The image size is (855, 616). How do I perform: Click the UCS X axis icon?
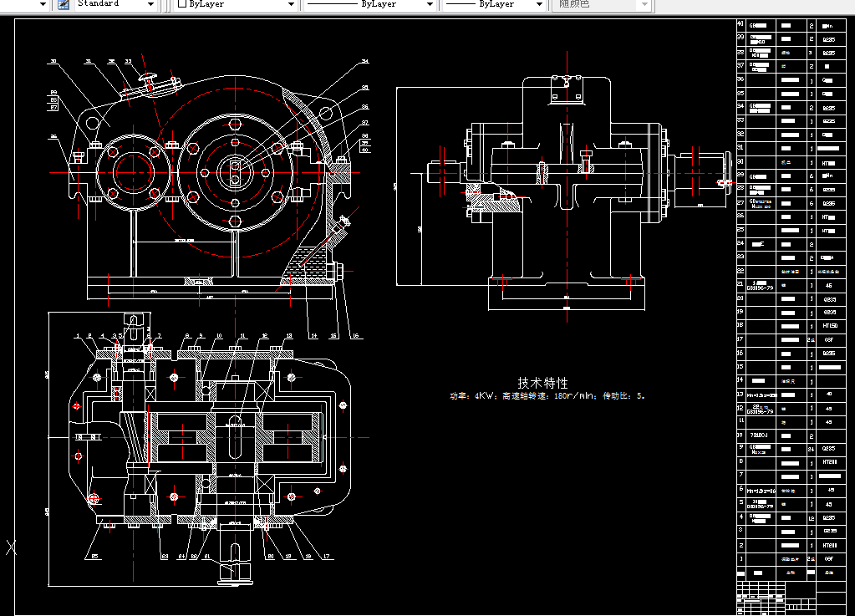click(11, 547)
